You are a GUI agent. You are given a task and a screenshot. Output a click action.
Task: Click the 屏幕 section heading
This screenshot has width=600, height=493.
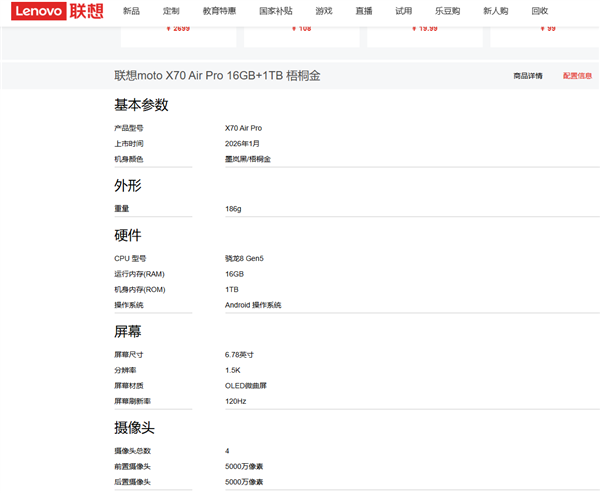tap(128, 331)
